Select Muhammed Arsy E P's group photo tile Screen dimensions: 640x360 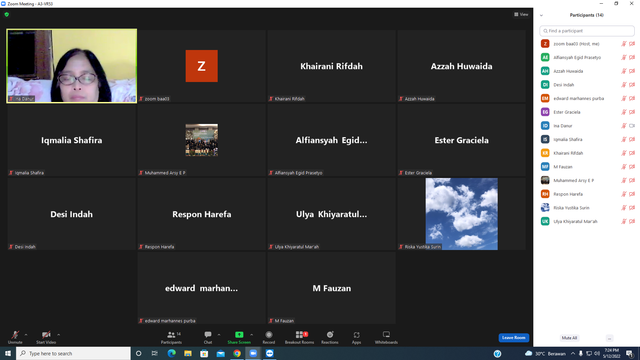[202, 140]
